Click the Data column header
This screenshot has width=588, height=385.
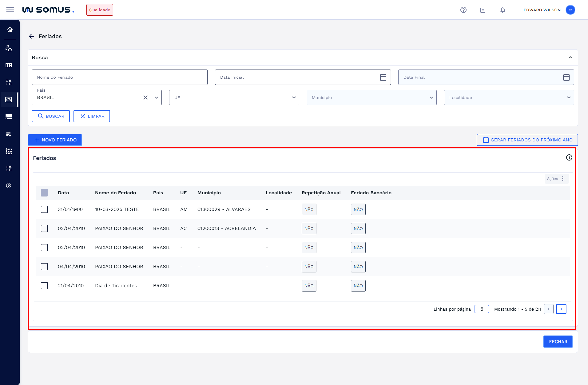coord(63,193)
